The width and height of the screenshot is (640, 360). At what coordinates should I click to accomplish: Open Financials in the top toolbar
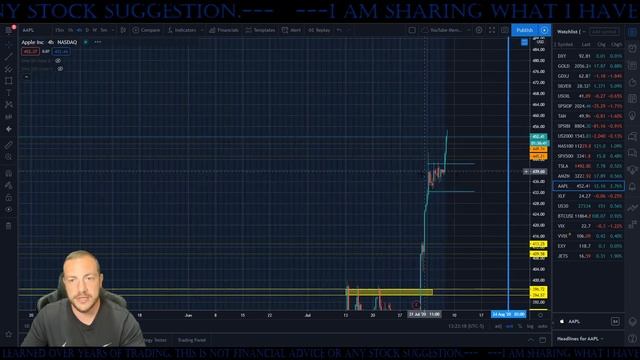pyautogui.click(x=224, y=30)
